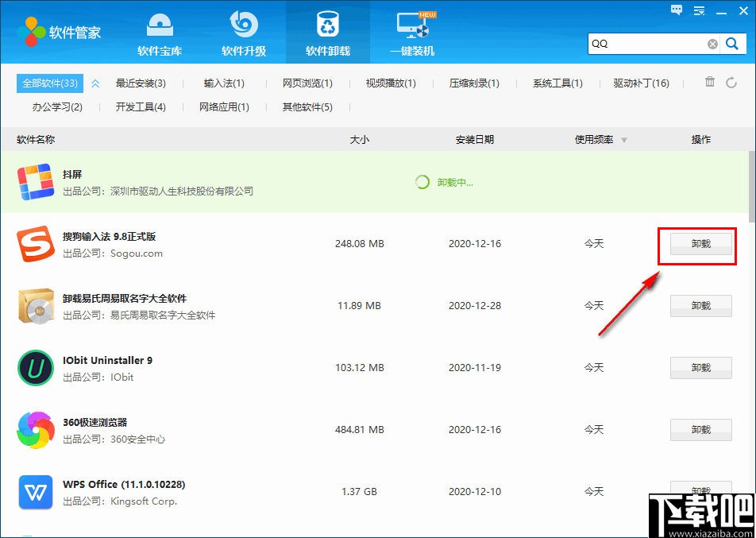Switch to the 一键装机 tab
Screen dimensions: 756x538
(x=412, y=32)
